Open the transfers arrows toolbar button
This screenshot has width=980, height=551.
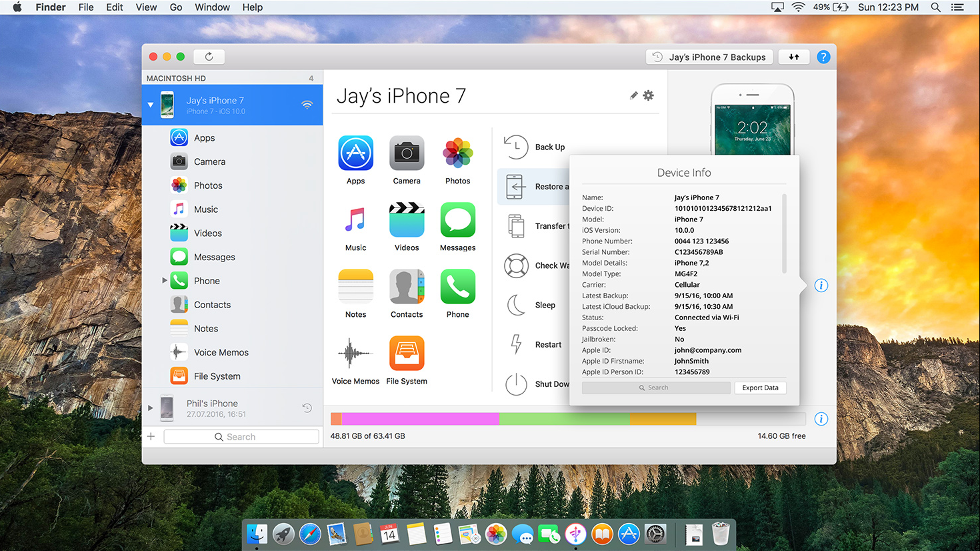point(794,57)
